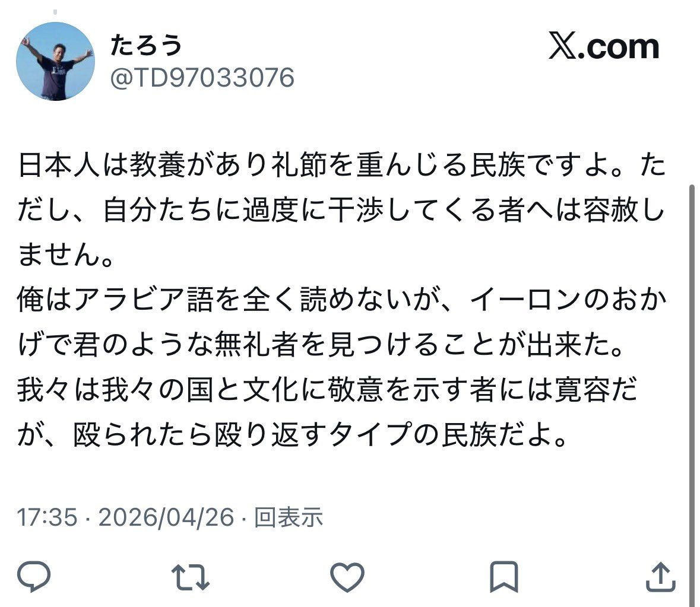
Task: Click the sentence starting with 我々は
Action: [x=327, y=412]
